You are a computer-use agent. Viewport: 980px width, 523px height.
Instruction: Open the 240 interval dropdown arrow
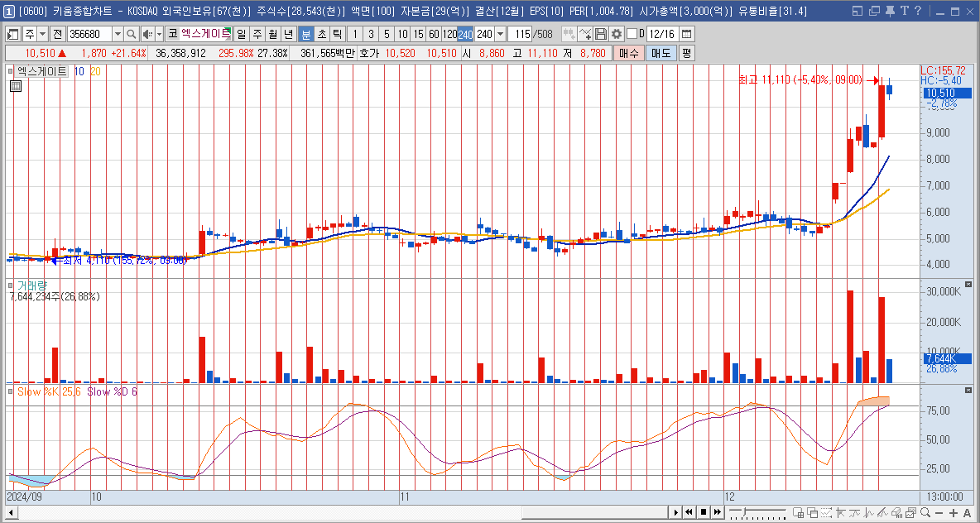pos(500,34)
